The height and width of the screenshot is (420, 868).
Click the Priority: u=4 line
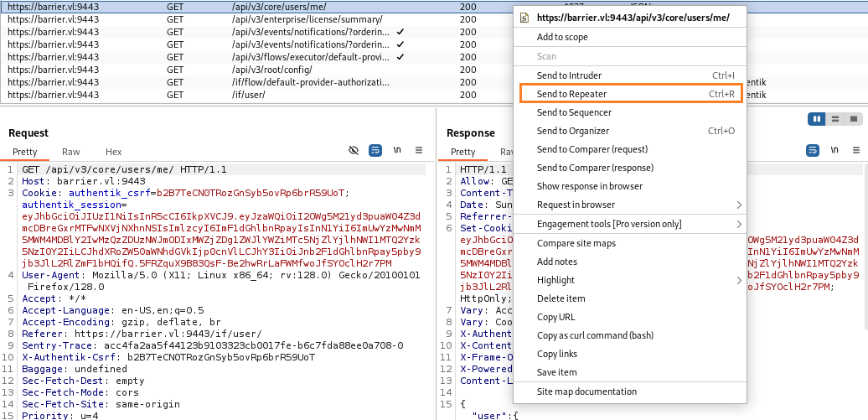59,416
